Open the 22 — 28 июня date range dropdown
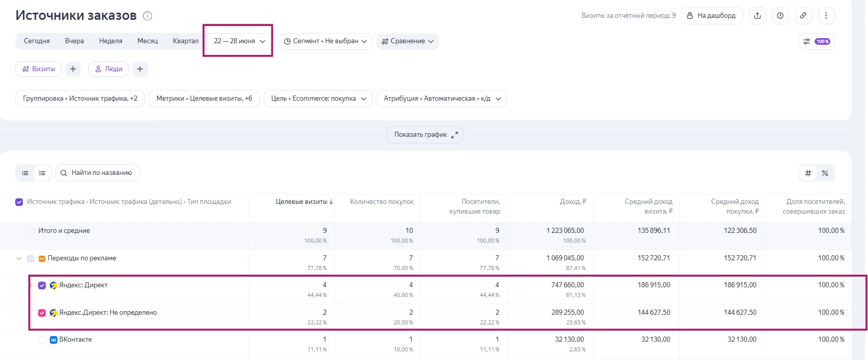 point(239,41)
